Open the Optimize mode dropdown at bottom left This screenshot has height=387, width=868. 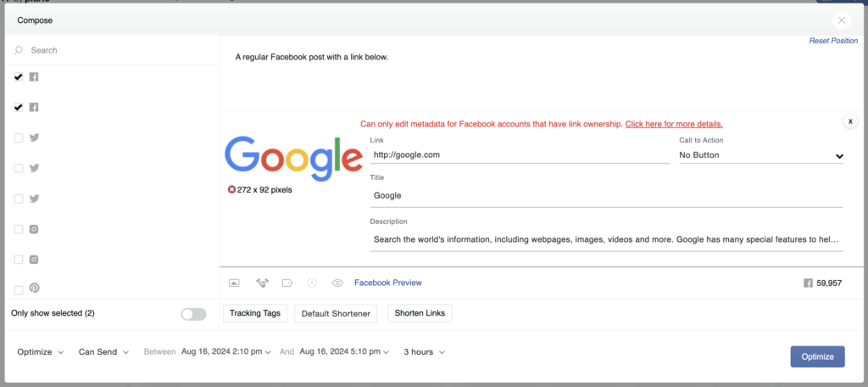coord(41,352)
